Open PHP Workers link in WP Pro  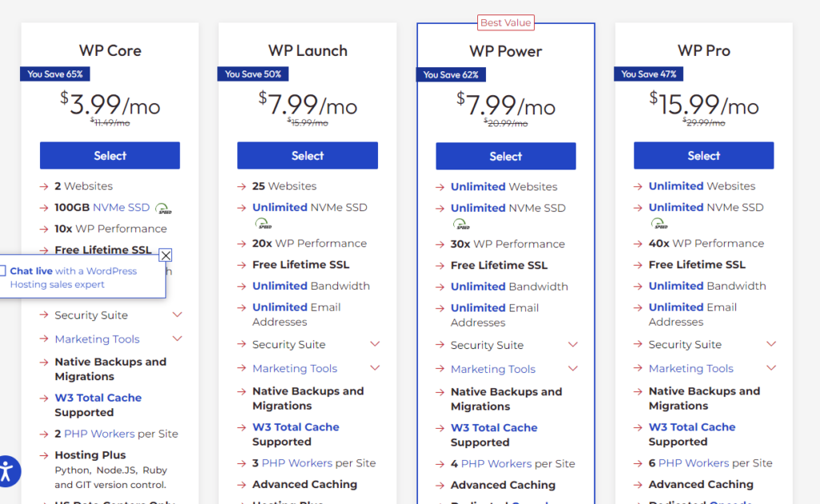click(x=693, y=462)
